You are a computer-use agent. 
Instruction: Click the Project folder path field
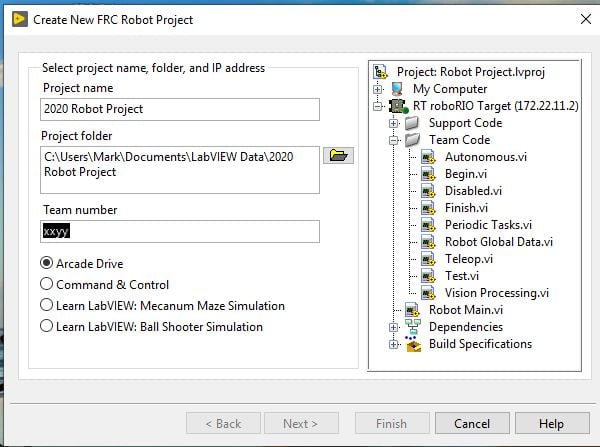(180, 170)
